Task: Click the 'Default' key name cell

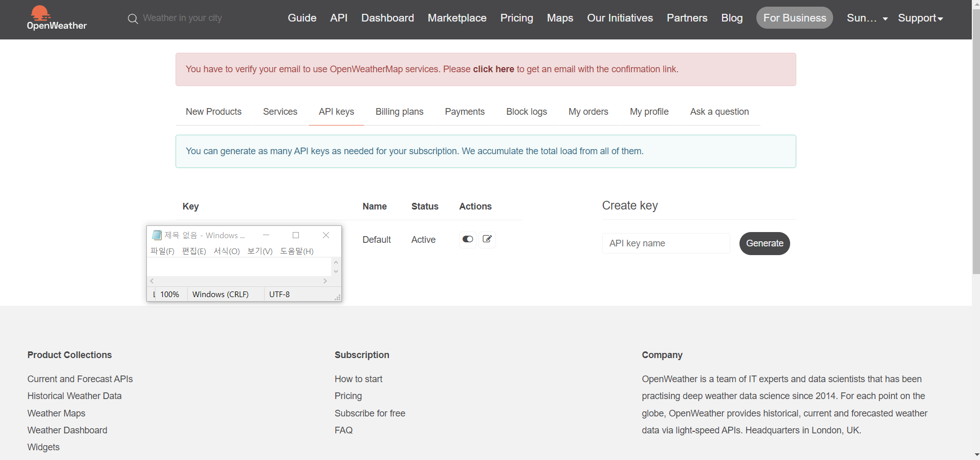Action: click(377, 240)
